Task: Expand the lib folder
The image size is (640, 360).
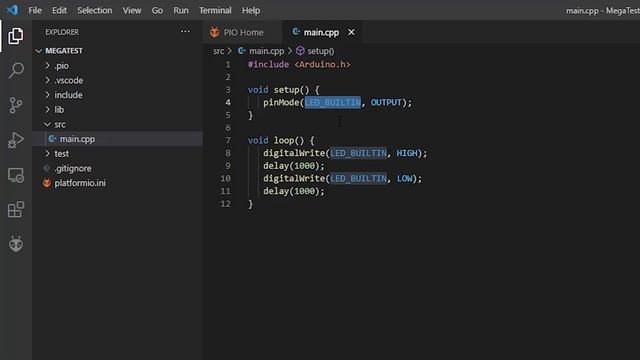Action: (x=47, y=109)
